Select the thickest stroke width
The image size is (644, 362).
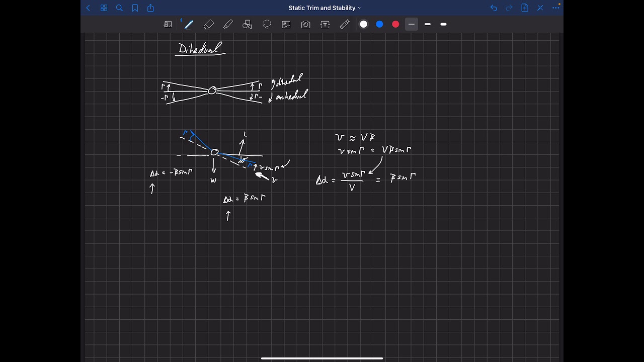(443, 24)
